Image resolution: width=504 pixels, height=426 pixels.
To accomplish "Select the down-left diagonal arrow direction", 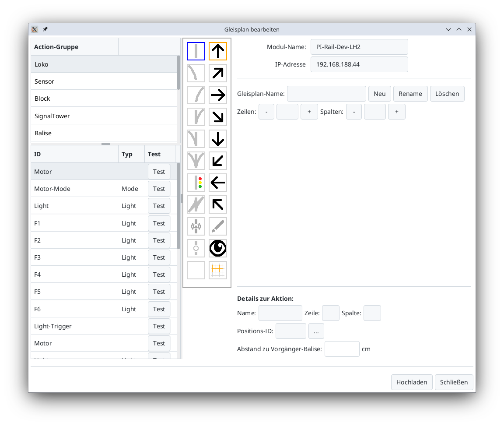I will coord(218,161).
